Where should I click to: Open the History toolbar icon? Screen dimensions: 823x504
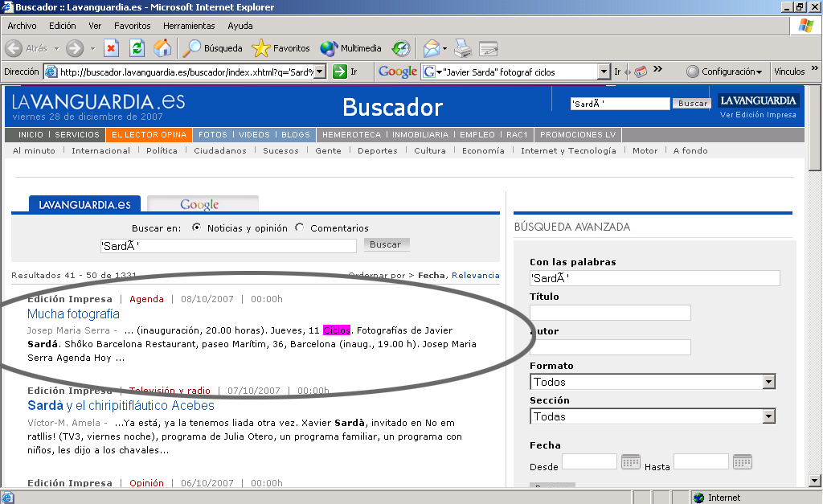(400, 48)
